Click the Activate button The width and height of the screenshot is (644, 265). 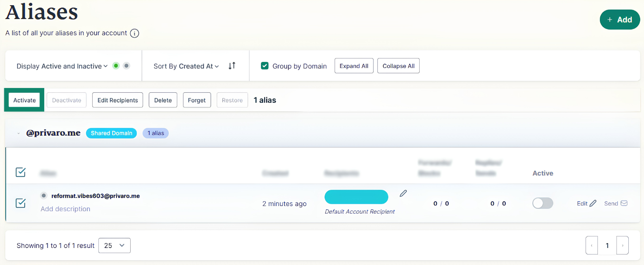click(x=24, y=100)
